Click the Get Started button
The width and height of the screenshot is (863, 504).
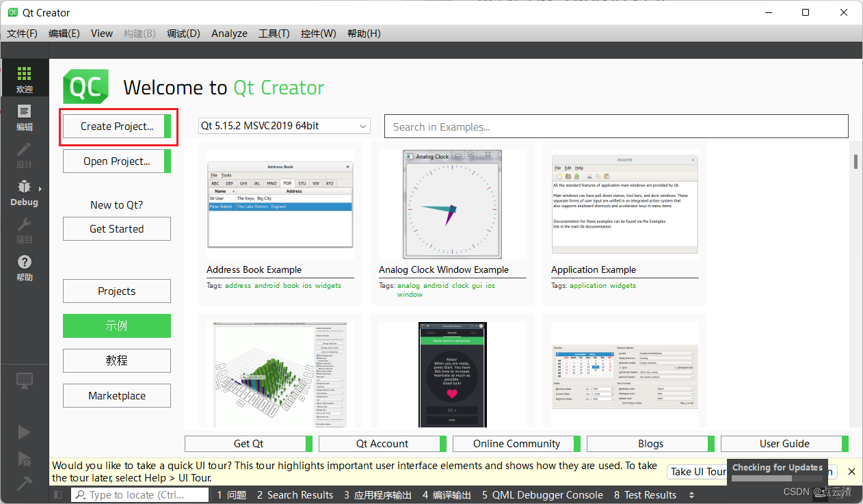[117, 229]
